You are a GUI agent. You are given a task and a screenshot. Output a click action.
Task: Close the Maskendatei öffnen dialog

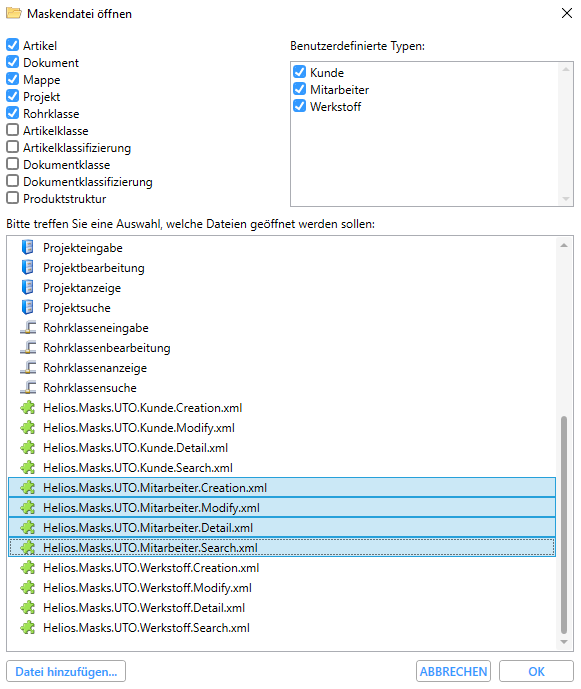(x=567, y=13)
